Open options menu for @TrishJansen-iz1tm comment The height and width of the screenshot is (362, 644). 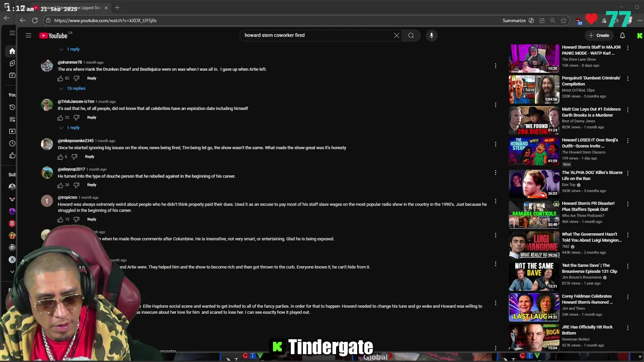496,105
